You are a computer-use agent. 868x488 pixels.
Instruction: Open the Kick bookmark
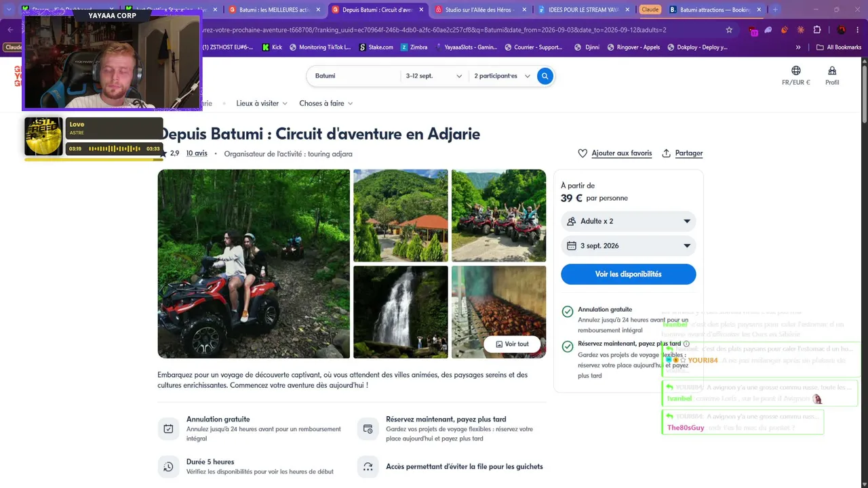pyautogui.click(x=271, y=47)
